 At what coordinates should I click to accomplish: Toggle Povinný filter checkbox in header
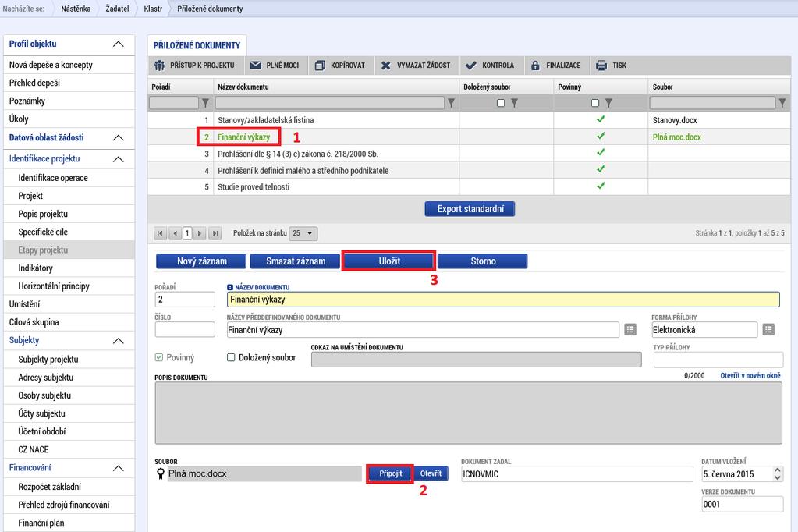pyautogui.click(x=595, y=103)
